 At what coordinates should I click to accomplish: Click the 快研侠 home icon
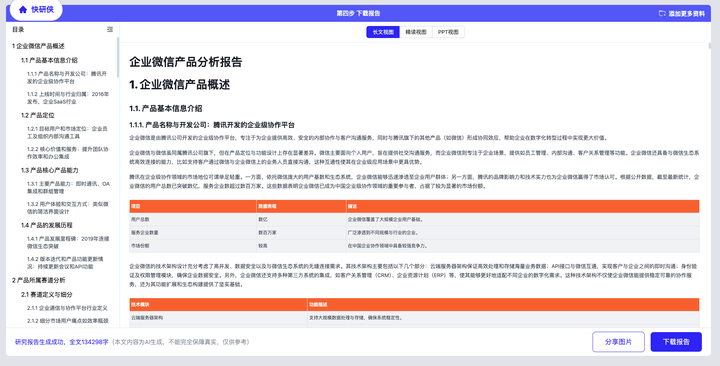point(22,10)
